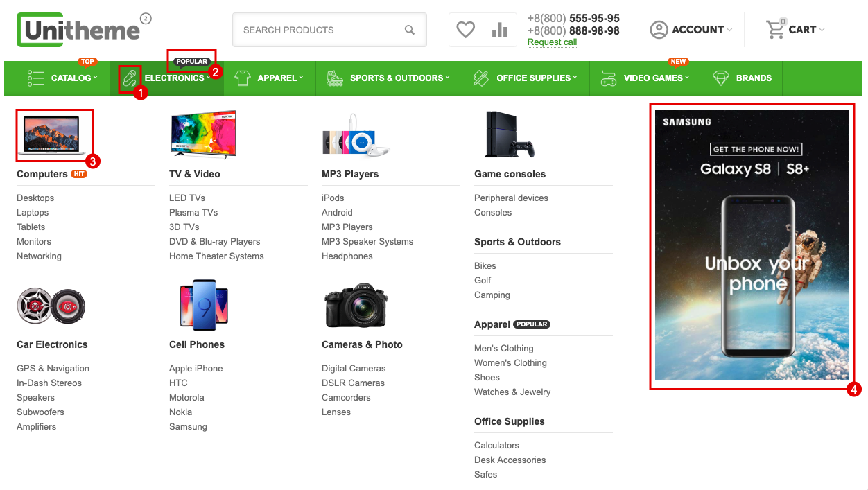Select Bikes under Sports & Outdoors
The width and height of the screenshot is (868, 490).
point(485,266)
